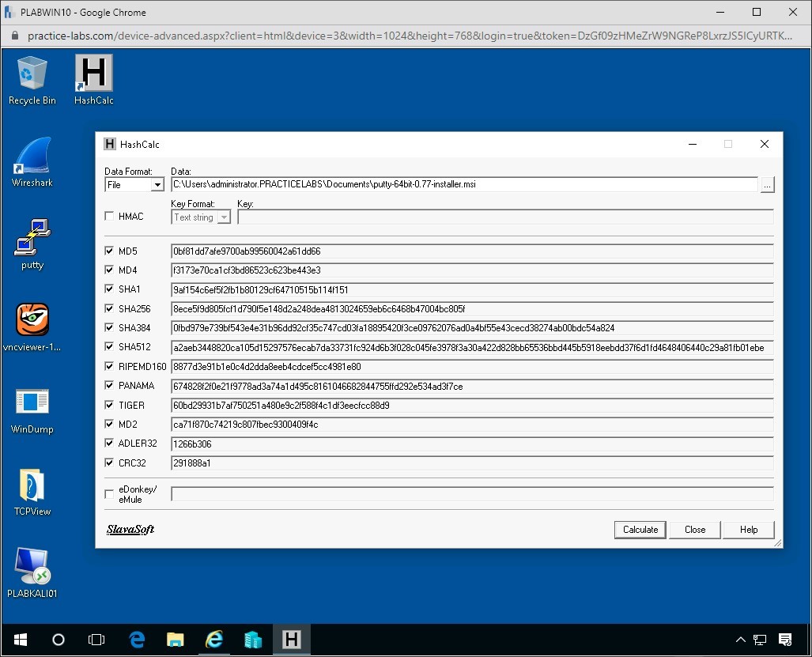Open the Data Format dropdown
812x657 pixels.
pos(157,184)
